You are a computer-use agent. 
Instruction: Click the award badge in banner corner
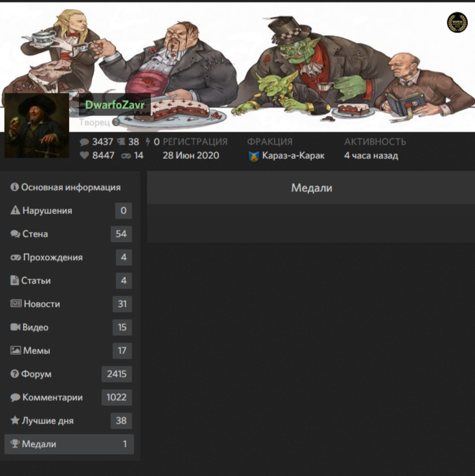pos(457,23)
